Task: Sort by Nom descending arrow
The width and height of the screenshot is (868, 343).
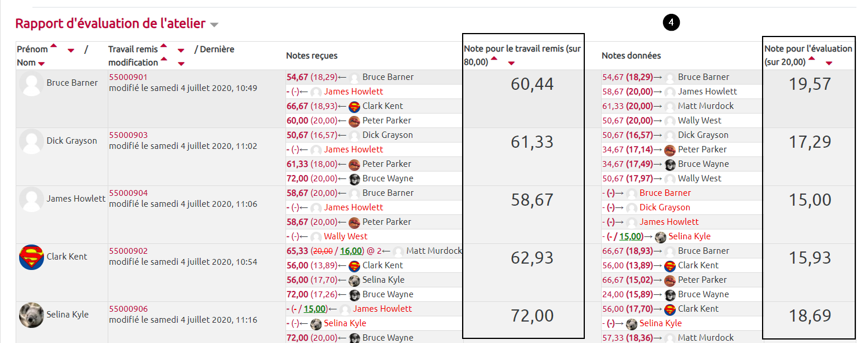Action: click(41, 64)
